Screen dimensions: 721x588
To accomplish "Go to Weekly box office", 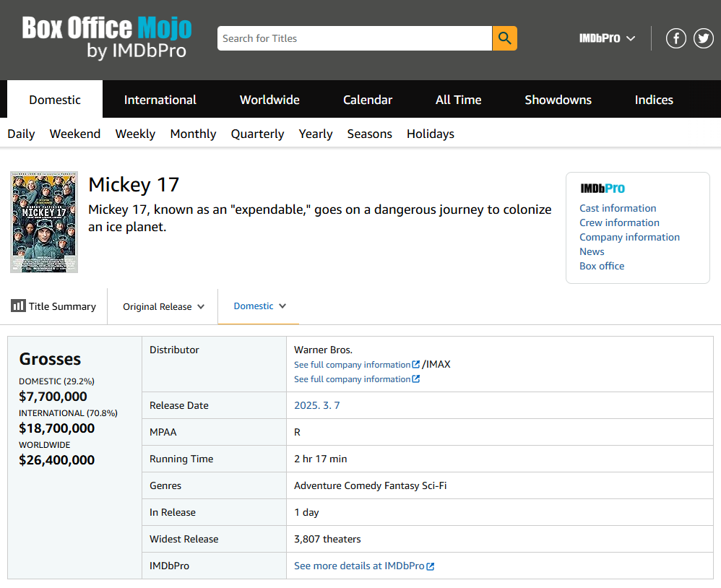I will pyautogui.click(x=135, y=134).
